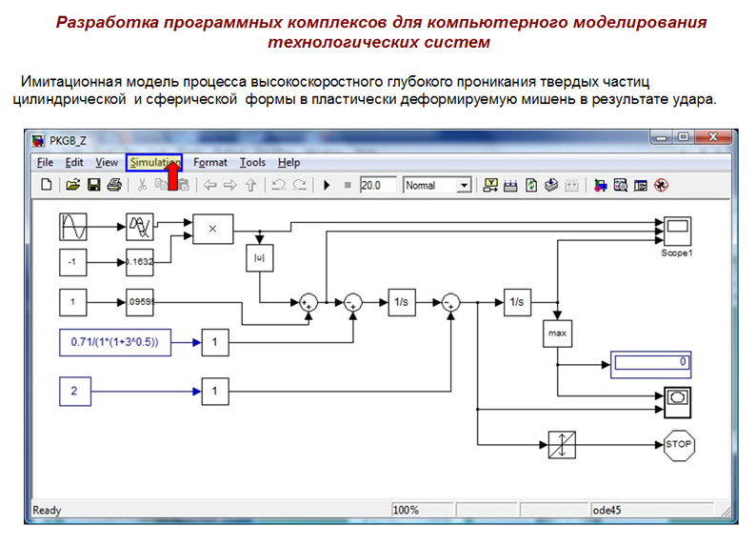Open the Format menu
The image size is (756, 546).
tap(210, 163)
